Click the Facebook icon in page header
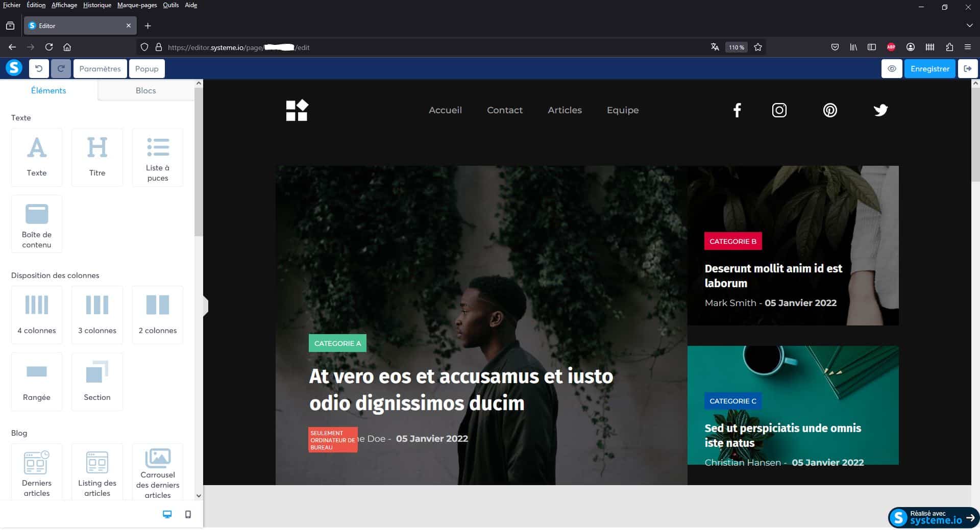980x530 pixels. pyautogui.click(x=737, y=110)
